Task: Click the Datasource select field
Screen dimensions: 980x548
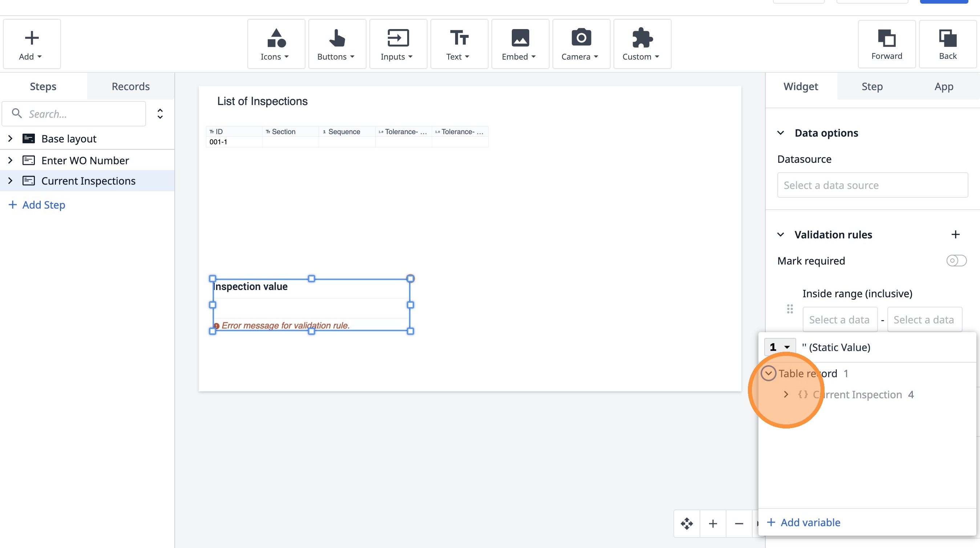Action: [872, 185]
